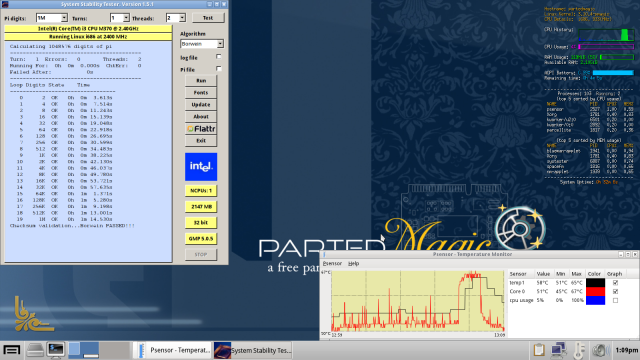Open the network computers tray icon
Screen dimensions: 640x360
click(x=558, y=350)
